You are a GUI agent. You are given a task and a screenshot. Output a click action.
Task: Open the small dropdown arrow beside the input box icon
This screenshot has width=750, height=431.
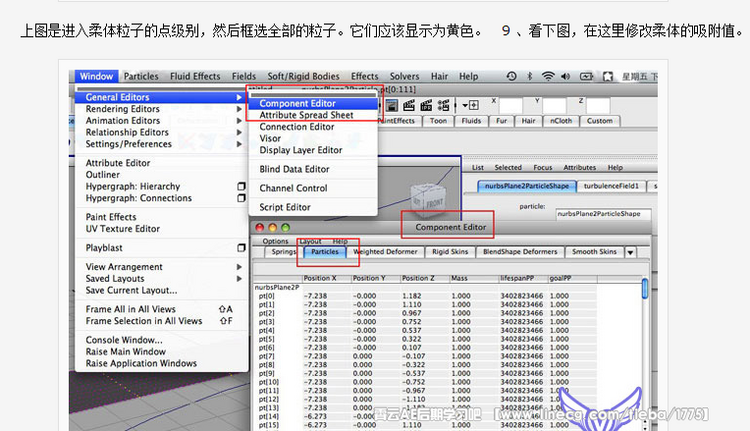point(464,105)
